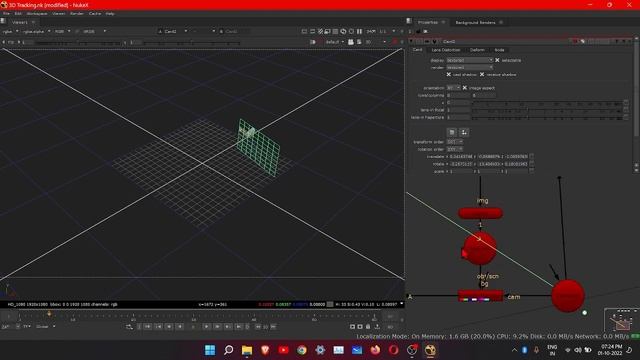Open File Explorer from the taskbar
Image resolution: width=640 pixels, height=360 pixels.
[247, 350]
